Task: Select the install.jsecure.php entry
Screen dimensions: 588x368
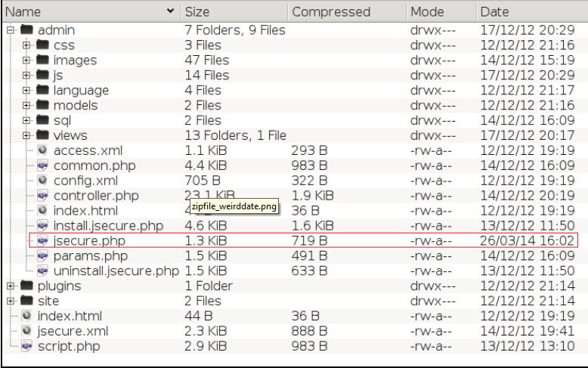Action: pos(108,226)
